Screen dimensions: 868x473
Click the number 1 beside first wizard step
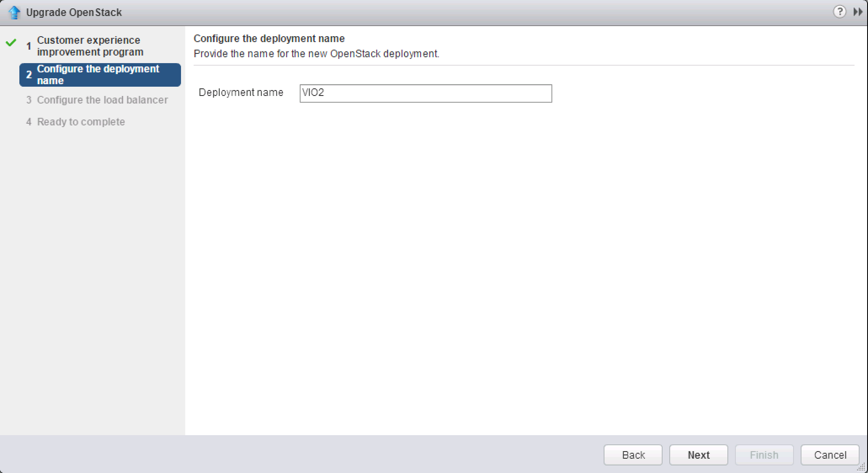click(29, 46)
